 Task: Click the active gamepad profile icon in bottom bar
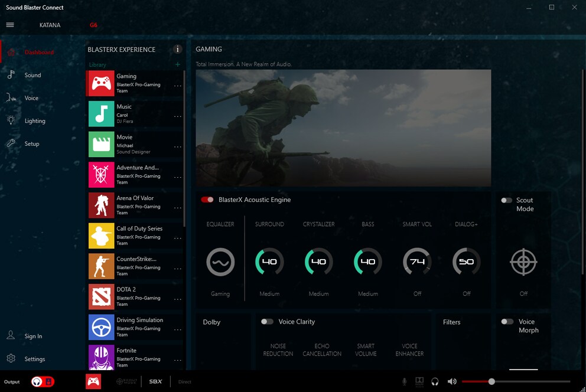(x=93, y=381)
